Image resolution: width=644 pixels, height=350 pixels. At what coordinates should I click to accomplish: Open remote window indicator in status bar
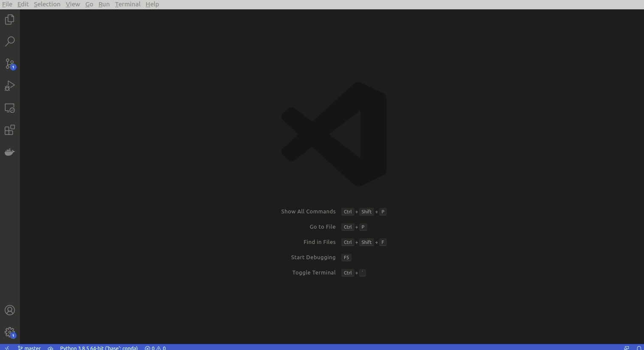click(7, 348)
